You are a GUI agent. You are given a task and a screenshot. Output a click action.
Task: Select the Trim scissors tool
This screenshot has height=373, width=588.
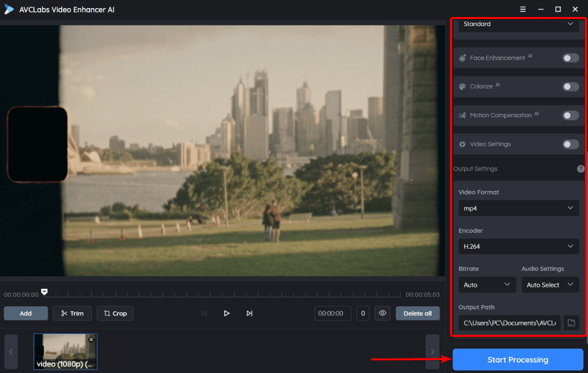pyautogui.click(x=72, y=313)
